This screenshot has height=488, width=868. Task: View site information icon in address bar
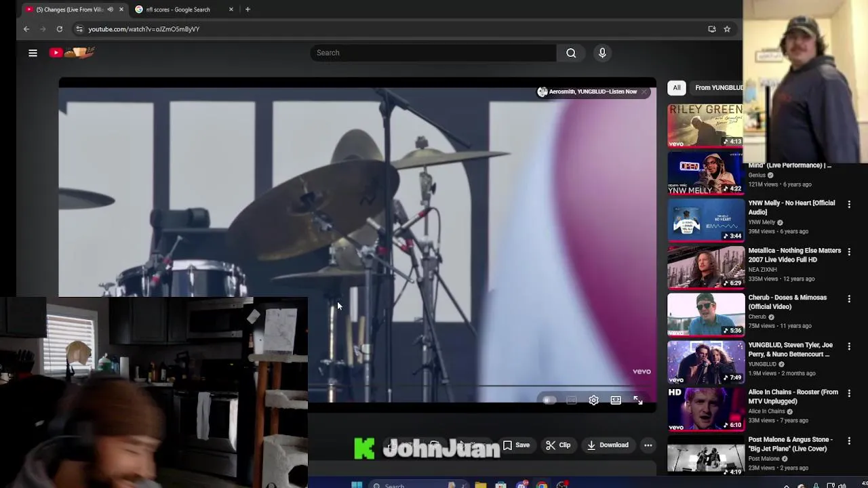pyautogui.click(x=79, y=29)
